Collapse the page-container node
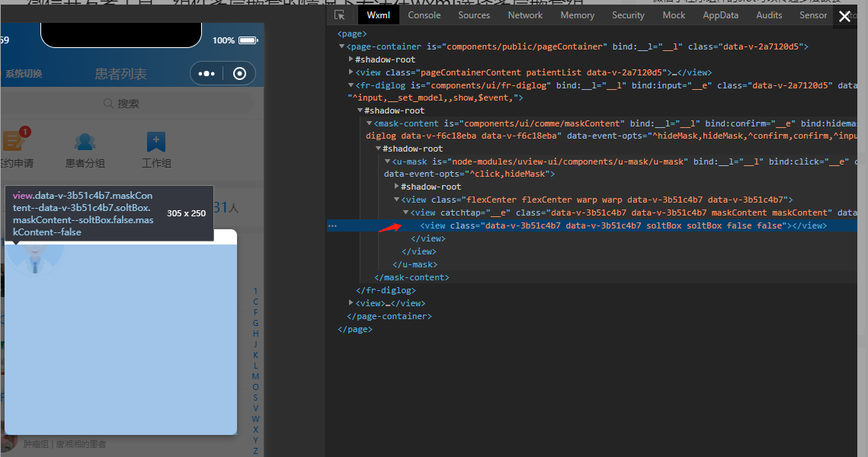Image resolution: width=868 pixels, height=457 pixels. 341,46
